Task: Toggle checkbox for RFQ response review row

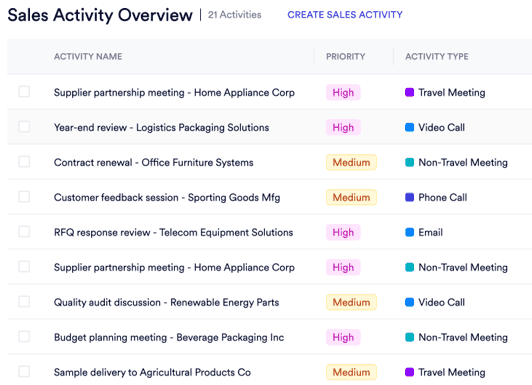Action: tap(24, 232)
